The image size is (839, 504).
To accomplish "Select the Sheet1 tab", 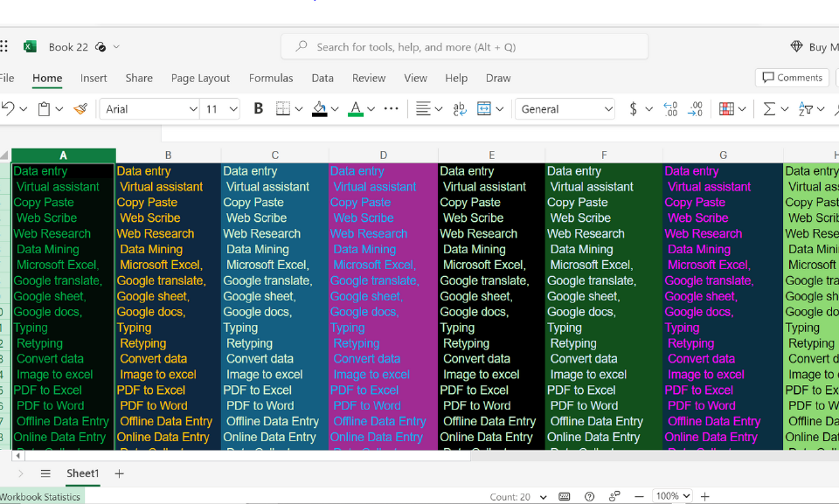I will (x=83, y=473).
